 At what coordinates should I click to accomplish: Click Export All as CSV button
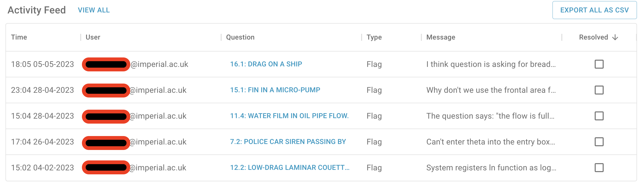click(x=594, y=10)
